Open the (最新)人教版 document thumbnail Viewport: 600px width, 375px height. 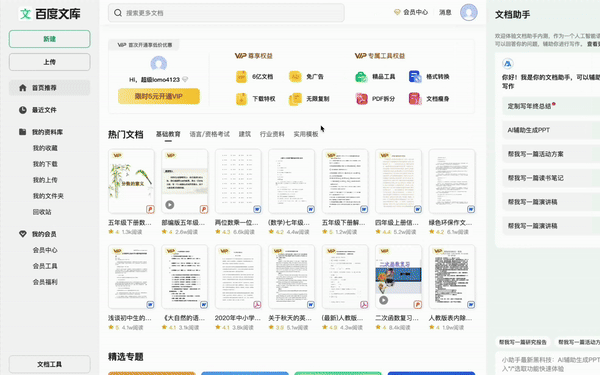345,277
